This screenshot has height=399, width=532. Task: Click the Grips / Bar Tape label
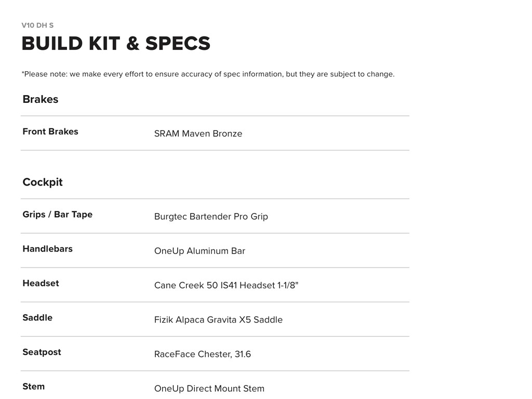(57, 215)
